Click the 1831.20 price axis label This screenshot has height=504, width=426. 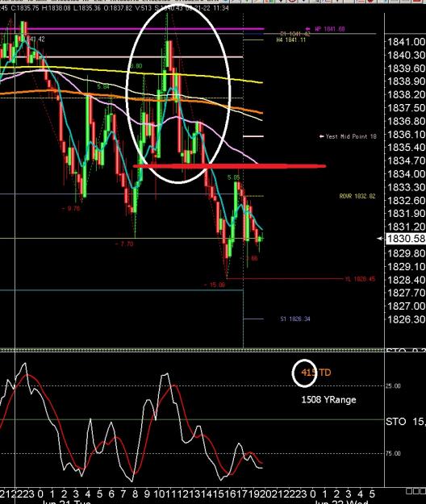[407, 227]
